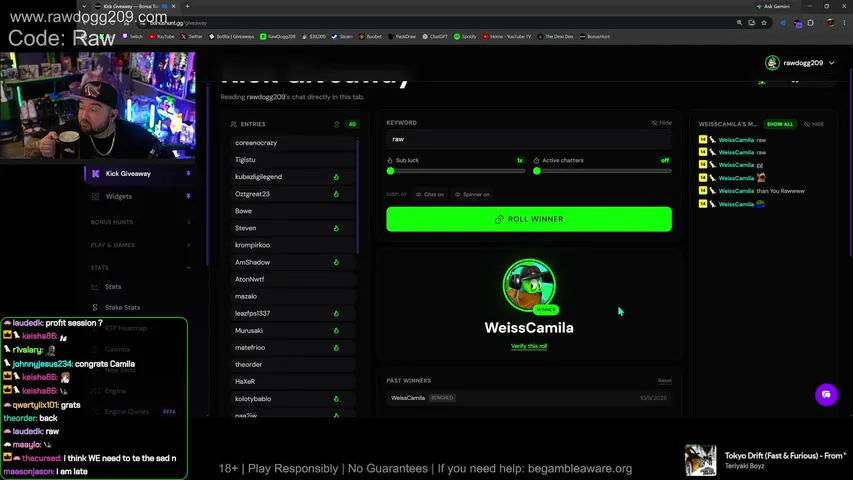Click SHOW ALL messages button
Screen dimensions: 853x480
pyautogui.click(x=780, y=124)
